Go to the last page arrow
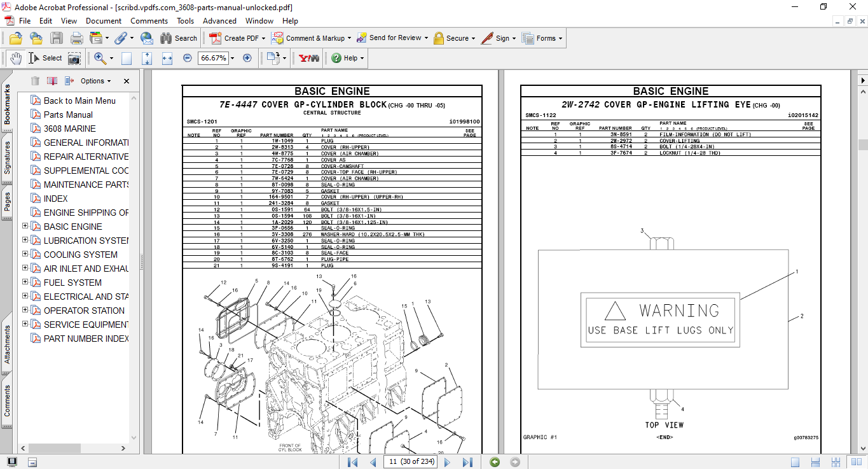This screenshot has height=469, width=868. (467, 462)
